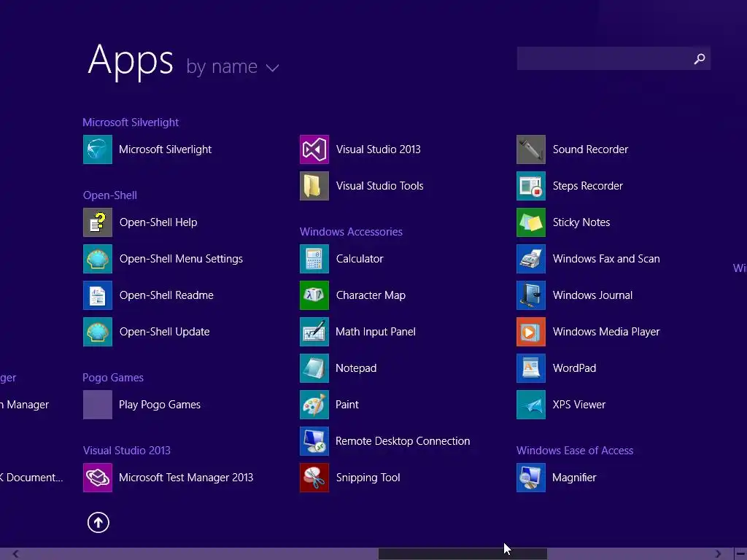Select the Open-Shell group header

[110, 195]
